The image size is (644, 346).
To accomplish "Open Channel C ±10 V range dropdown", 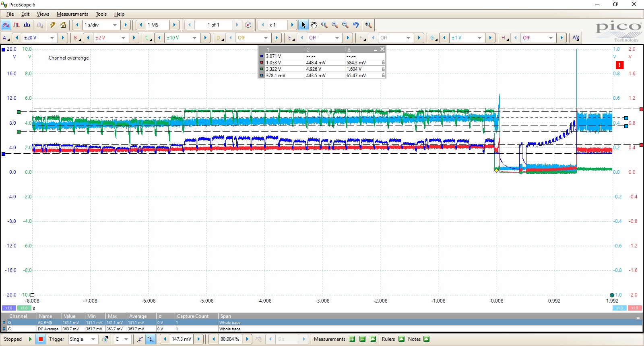I will pyautogui.click(x=194, y=38).
